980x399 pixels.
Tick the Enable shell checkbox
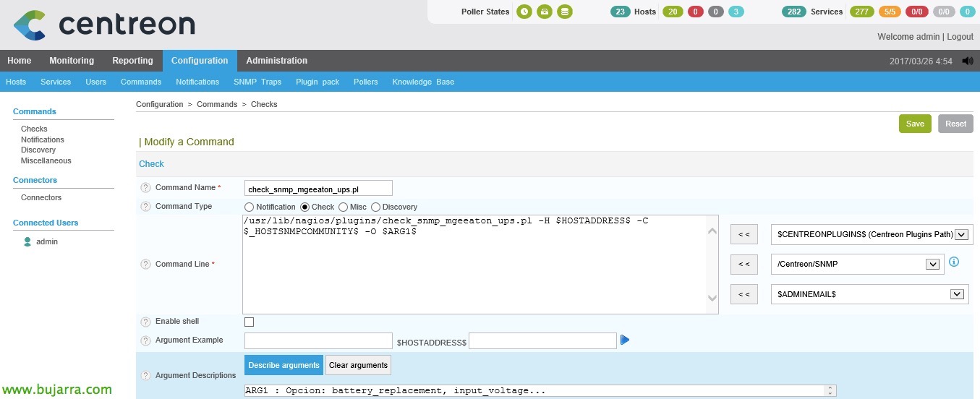tap(250, 322)
